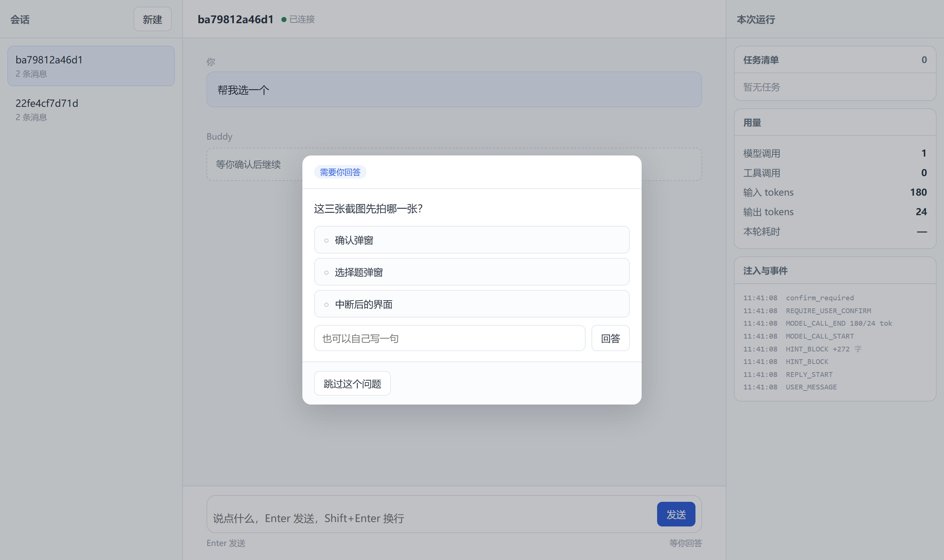Click the 用量 panel header
The image size is (944, 560).
pos(835,123)
